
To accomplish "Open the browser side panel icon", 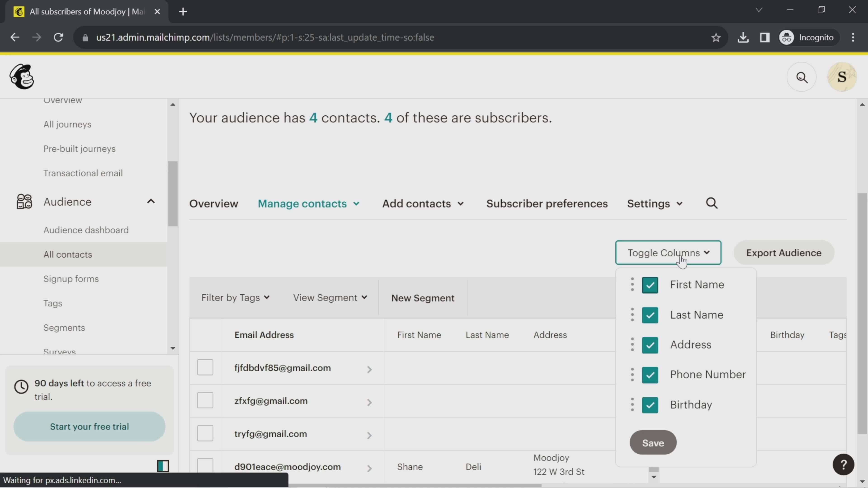I will tap(764, 37).
